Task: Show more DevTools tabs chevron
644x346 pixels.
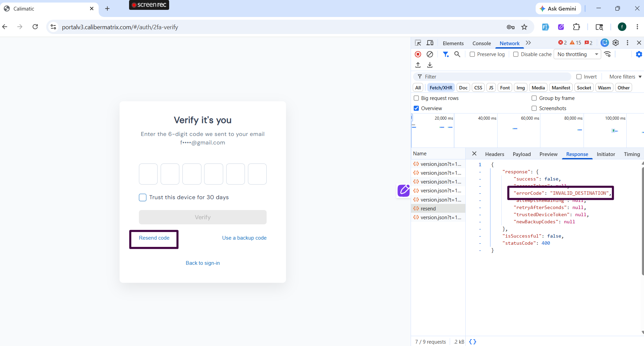Action: coord(528,43)
